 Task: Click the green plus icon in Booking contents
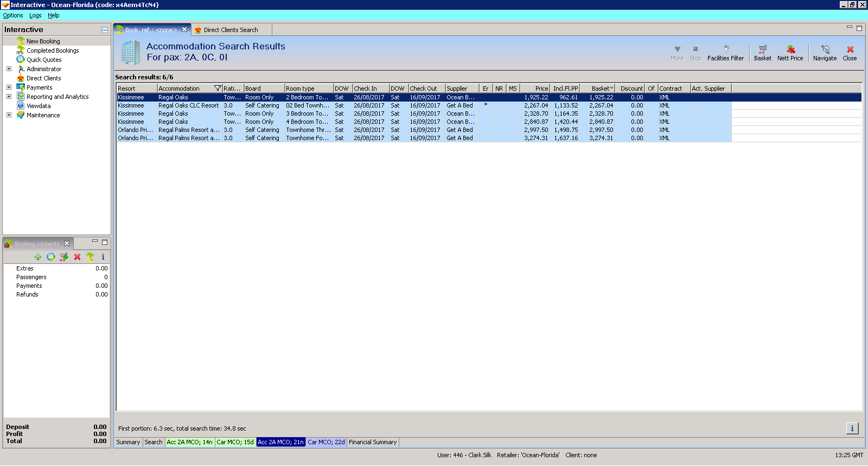38,257
